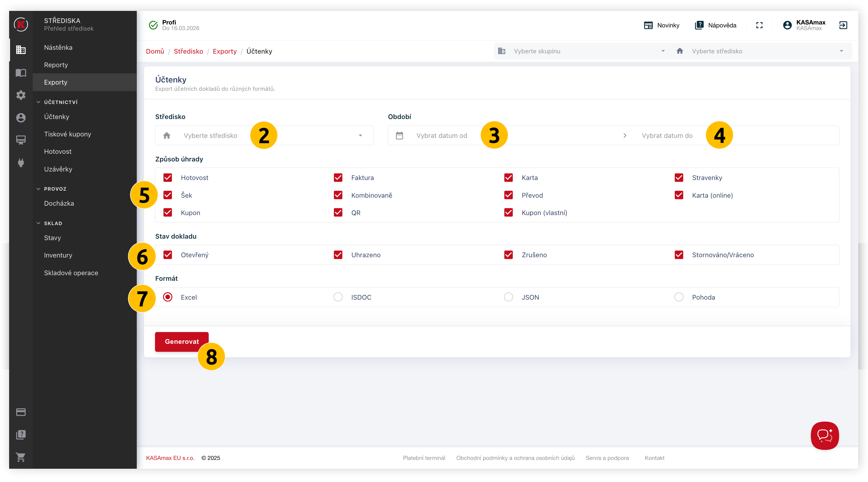Click the Generovat button
Screen dimensions: 868x482
182,341
